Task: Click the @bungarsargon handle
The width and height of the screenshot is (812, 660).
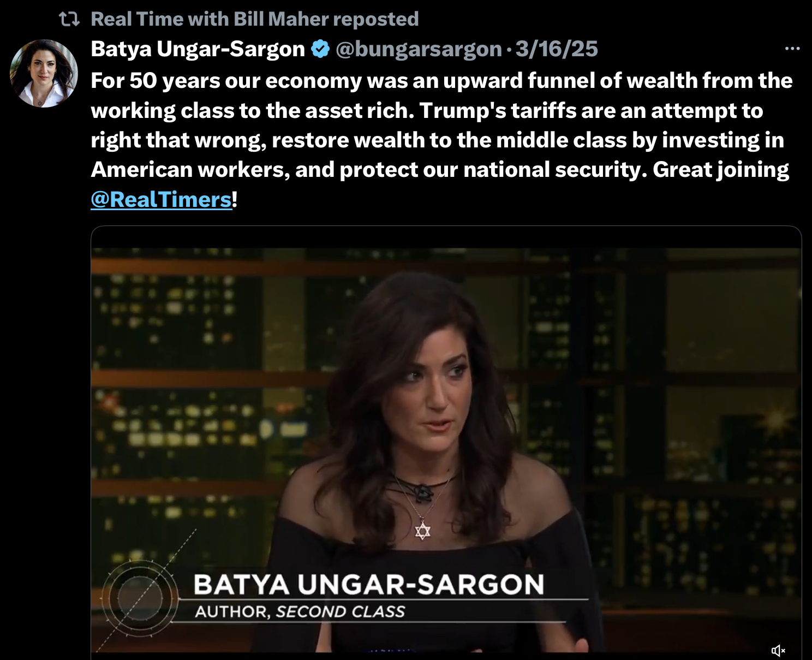Action: [419, 49]
